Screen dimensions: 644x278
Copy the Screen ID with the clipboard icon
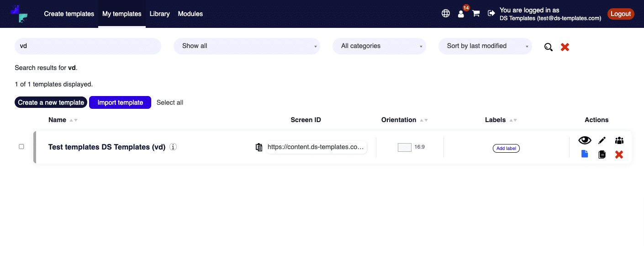[259, 147]
